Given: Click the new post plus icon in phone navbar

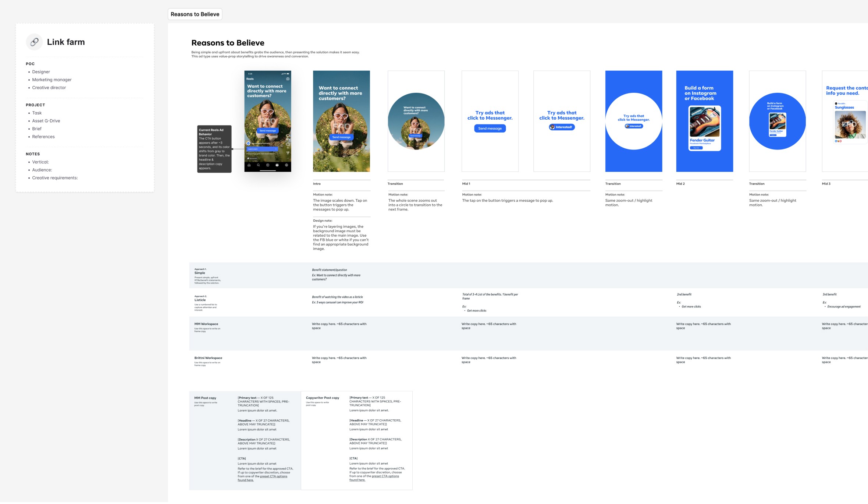Looking at the screenshot, I should (x=268, y=165).
